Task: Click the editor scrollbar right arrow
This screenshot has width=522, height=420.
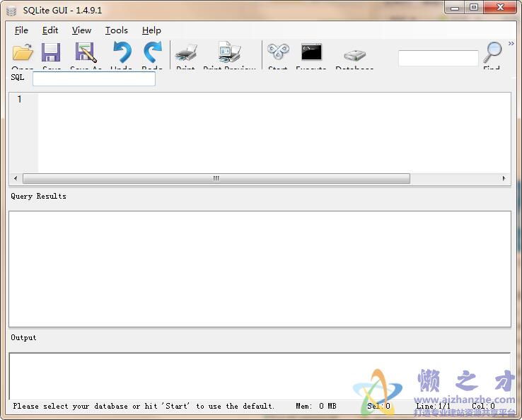Action: pos(504,178)
